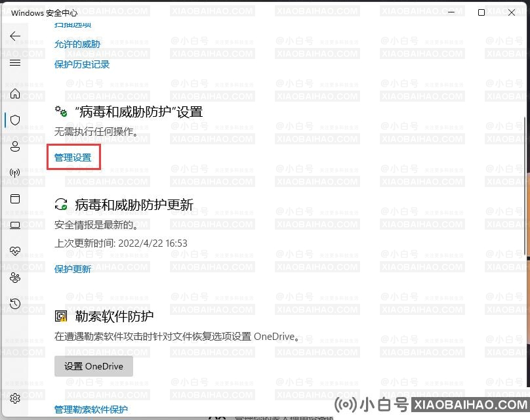Click the ransomware protection icon
530x420 pixels.
(x=61, y=316)
